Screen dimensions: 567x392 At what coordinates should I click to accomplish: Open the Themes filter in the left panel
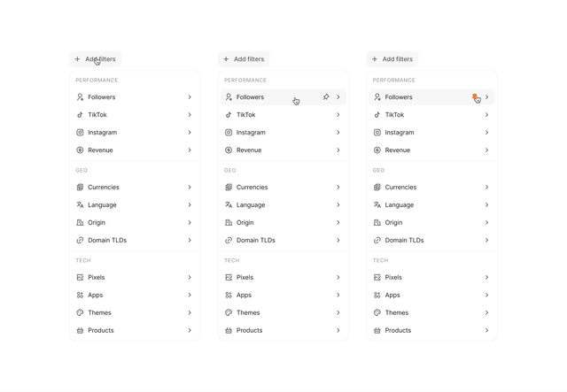pyautogui.click(x=135, y=312)
